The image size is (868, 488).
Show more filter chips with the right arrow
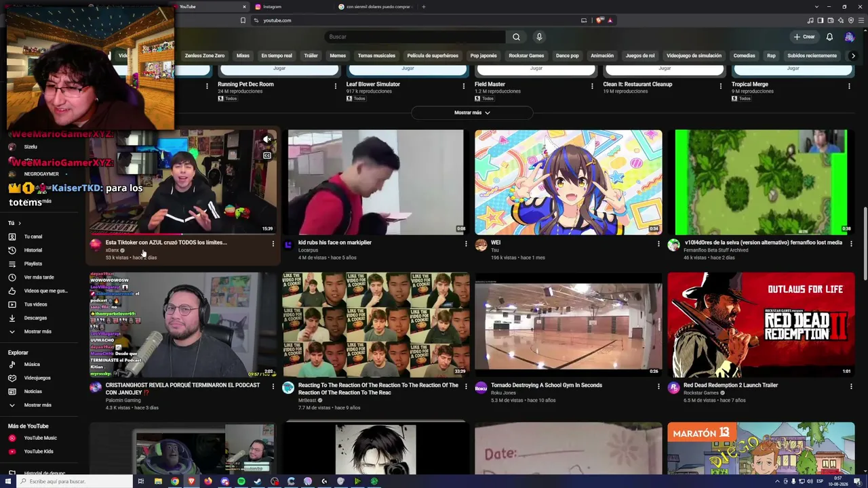point(853,56)
